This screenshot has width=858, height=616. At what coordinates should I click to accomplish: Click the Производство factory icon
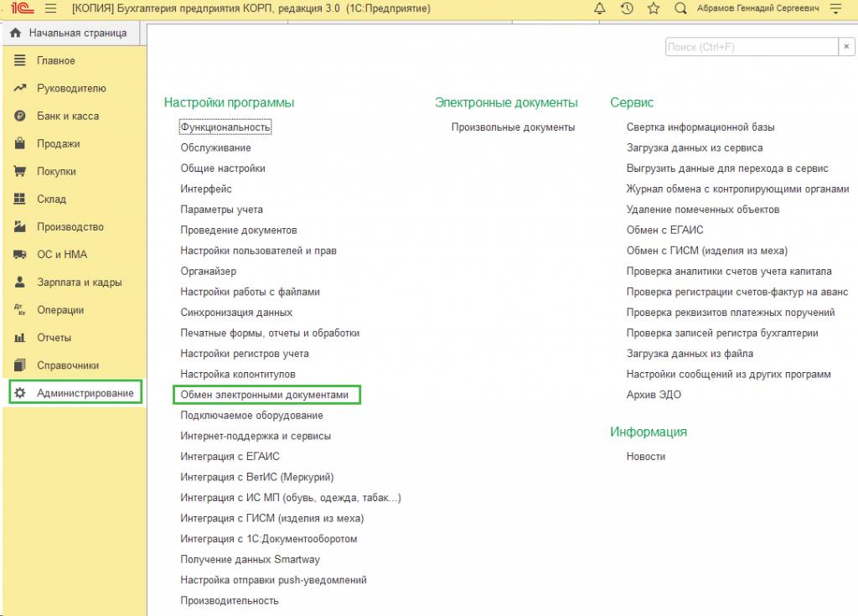[20, 226]
